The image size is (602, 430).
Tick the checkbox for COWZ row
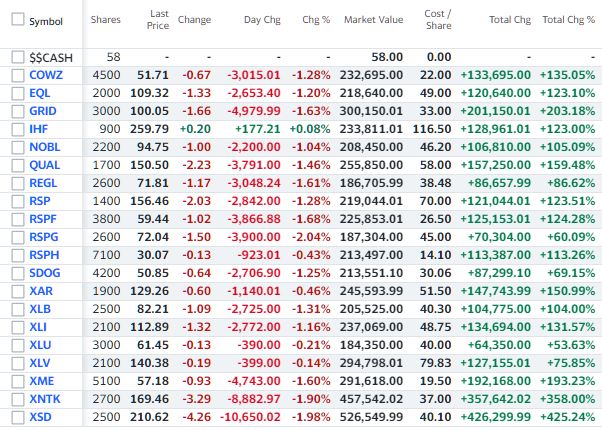17,74
